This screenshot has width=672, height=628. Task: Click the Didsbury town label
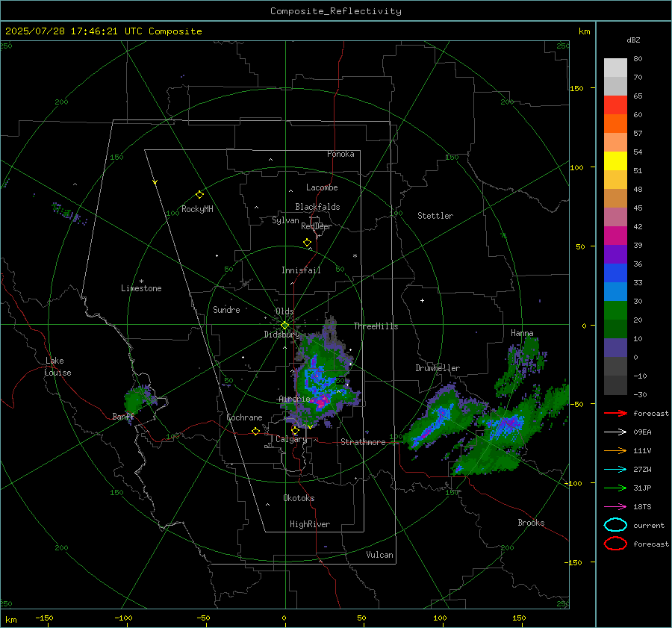coord(281,335)
